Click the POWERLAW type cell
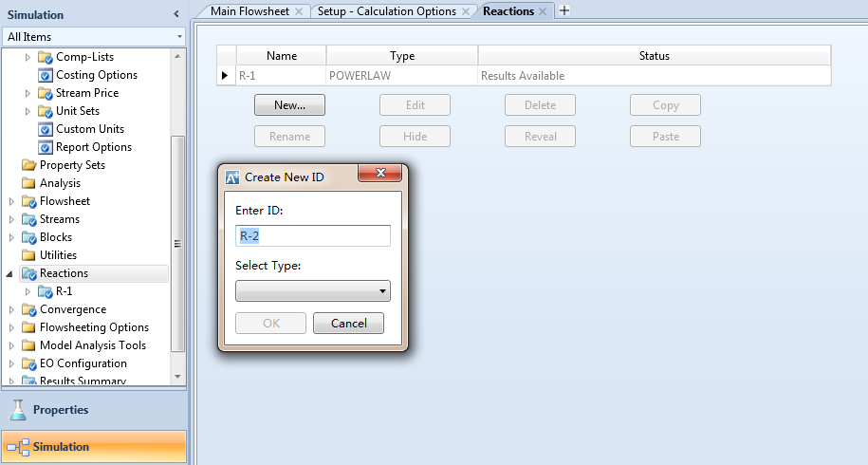Screen dimensions: 868x465 click(x=402, y=76)
